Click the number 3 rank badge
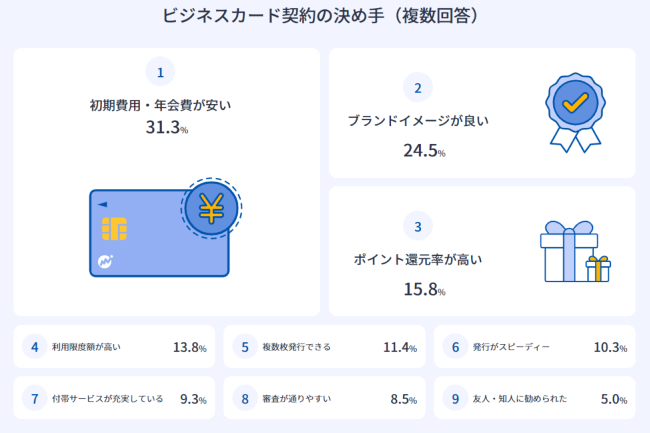This screenshot has height=433, width=650. [x=417, y=227]
